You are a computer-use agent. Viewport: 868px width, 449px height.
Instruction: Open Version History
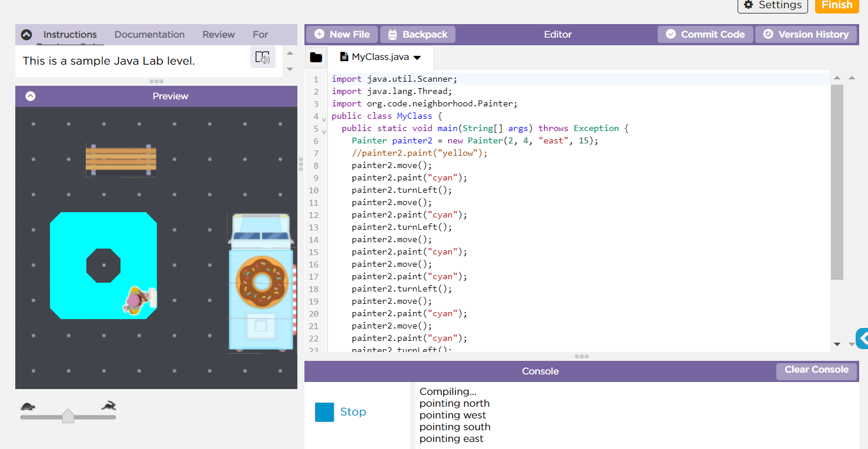click(806, 35)
